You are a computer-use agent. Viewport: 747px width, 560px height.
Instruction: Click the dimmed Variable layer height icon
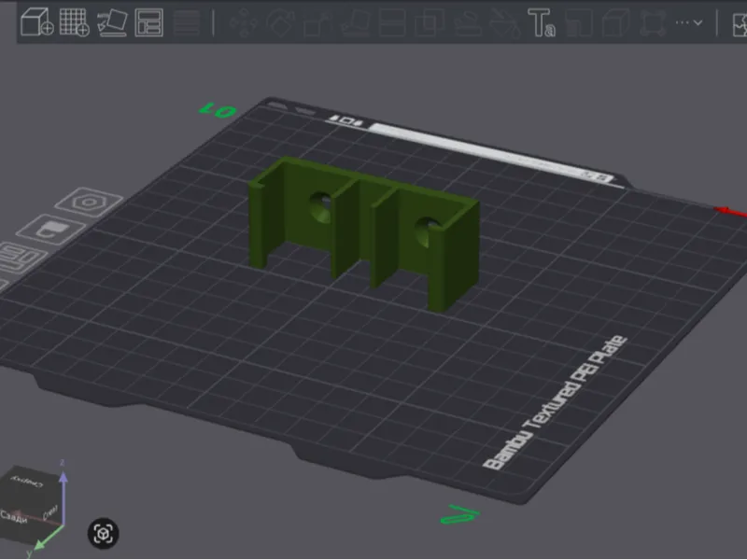pos(186,21)
